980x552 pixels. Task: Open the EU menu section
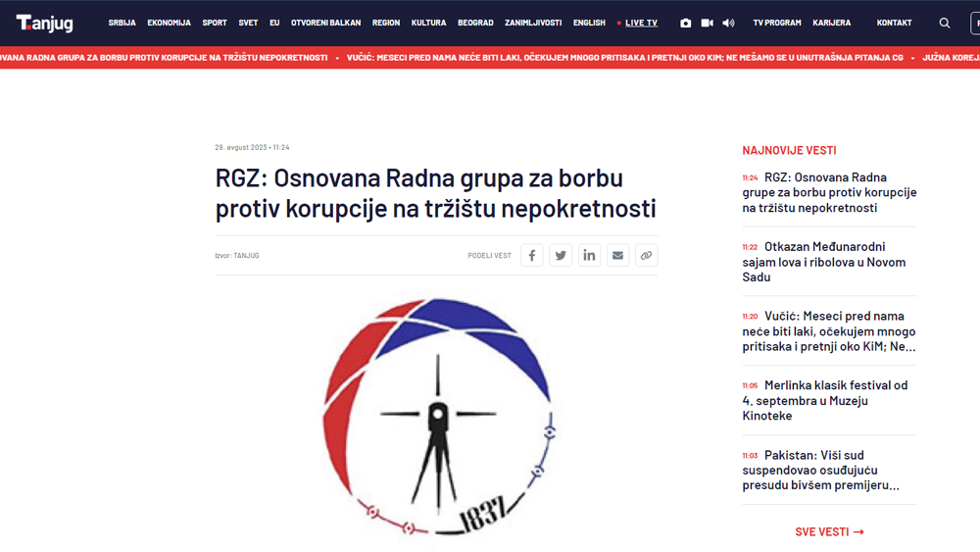pos(274,23)
